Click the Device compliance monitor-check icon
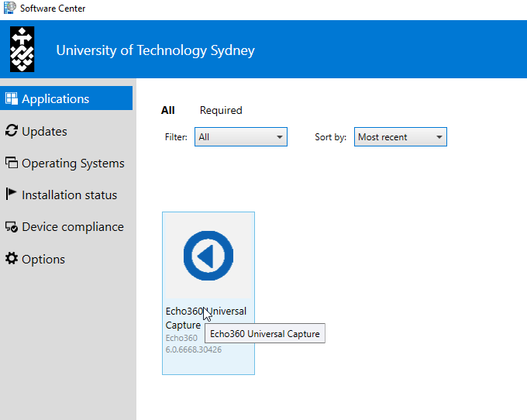Viewport: 527px width, 420px height. tap(12, 227)
